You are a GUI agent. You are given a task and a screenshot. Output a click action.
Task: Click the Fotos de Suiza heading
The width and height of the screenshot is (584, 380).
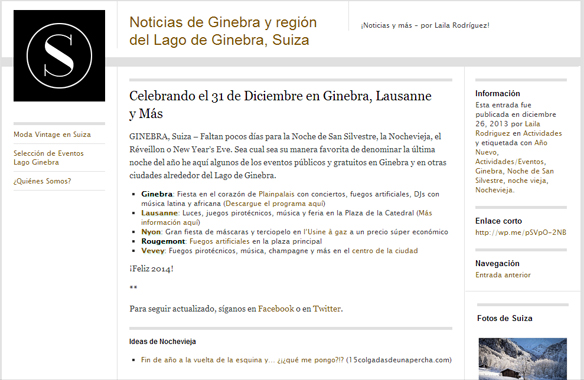(x=505, y=318)
